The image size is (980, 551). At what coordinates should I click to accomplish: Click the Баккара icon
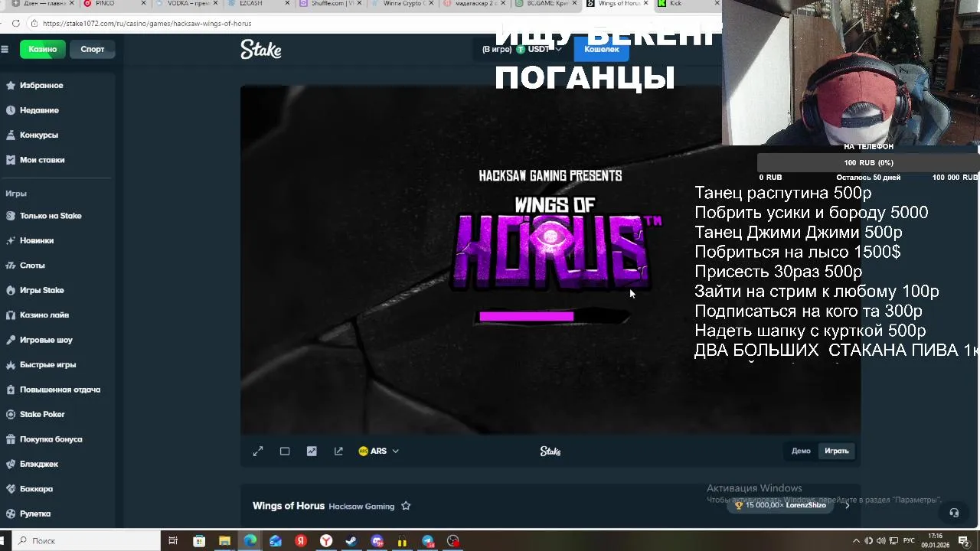pos(11,489)
